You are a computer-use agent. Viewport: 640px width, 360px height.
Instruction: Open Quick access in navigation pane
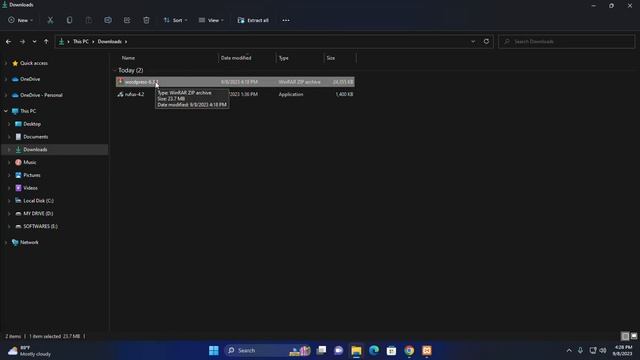[33, 63]
